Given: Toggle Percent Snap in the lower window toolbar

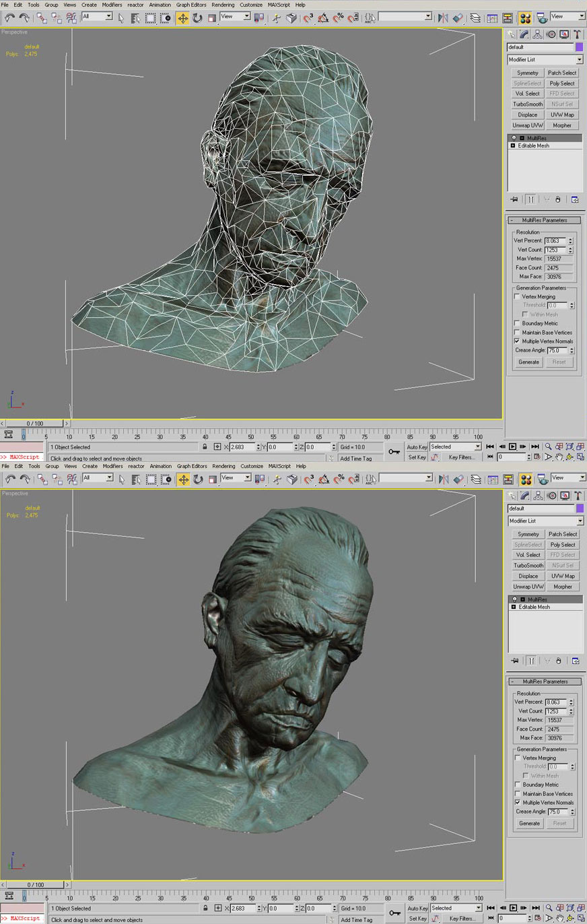Looking at the screenshot, I should (x=338, y=480).
